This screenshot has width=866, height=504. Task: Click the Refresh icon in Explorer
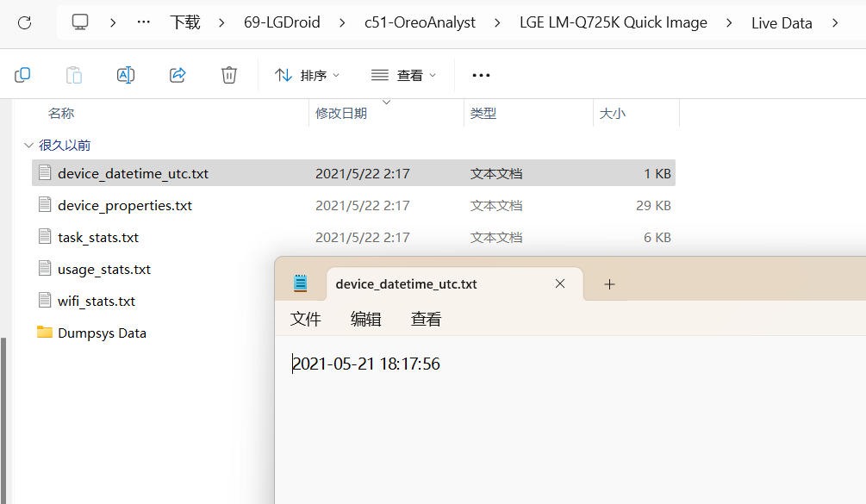(24, 22)
